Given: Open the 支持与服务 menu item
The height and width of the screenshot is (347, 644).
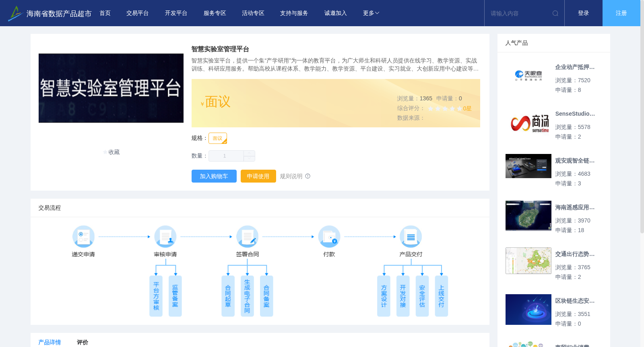Looking at the screenshot, I should click(x=294, y=13).
